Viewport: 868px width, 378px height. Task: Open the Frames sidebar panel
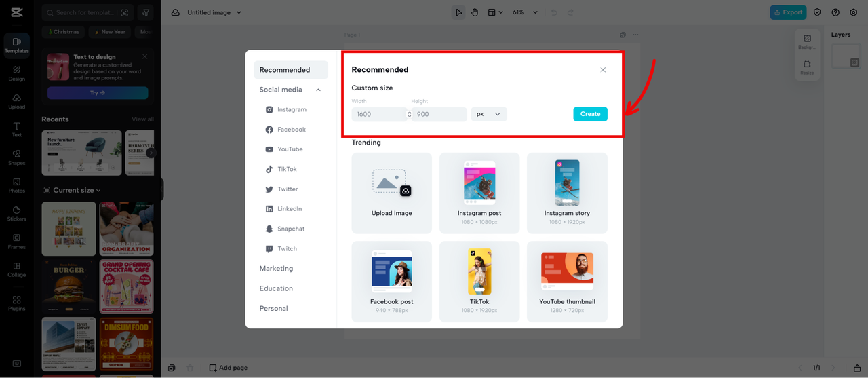16,241
